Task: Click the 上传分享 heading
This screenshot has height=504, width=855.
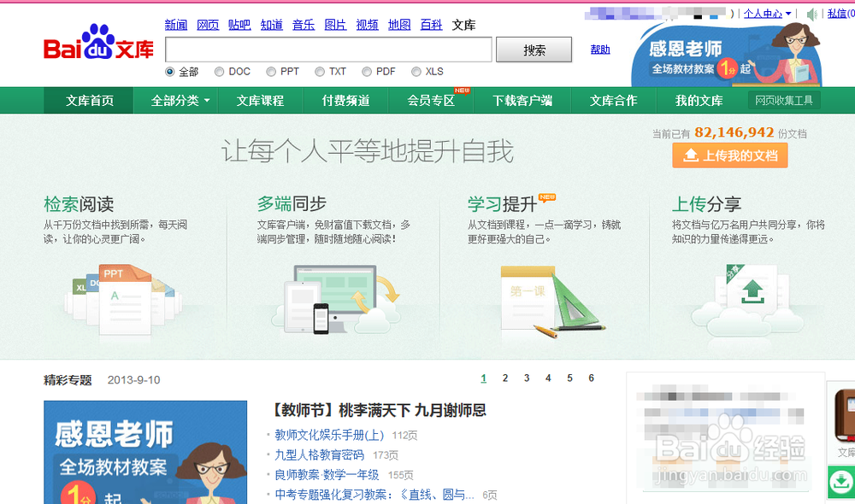Action: pos(707,204)
